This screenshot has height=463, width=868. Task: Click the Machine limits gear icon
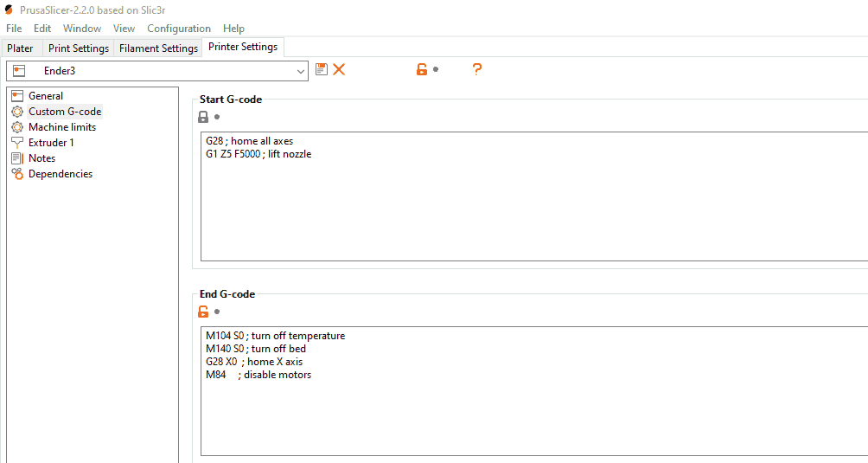[x=17, y=127]
